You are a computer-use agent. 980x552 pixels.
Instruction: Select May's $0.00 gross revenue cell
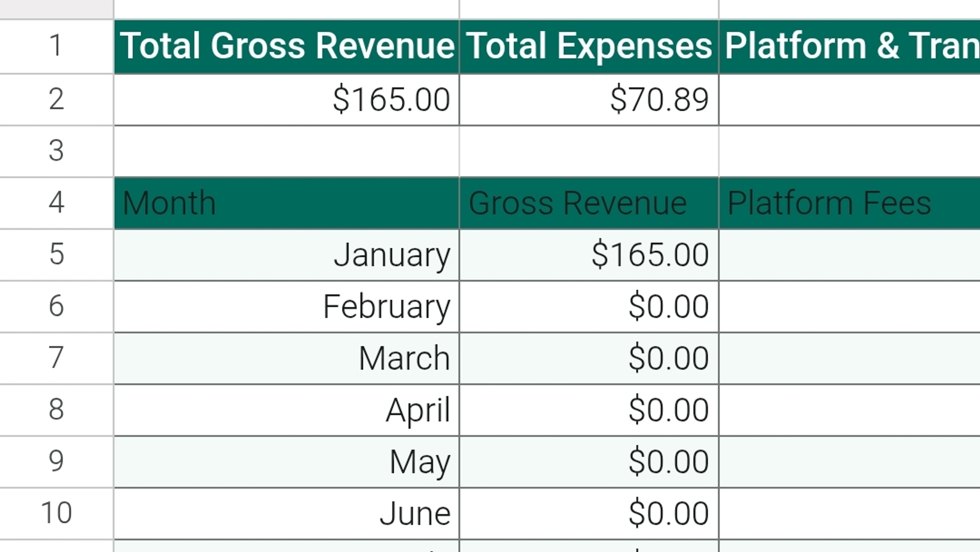click(589, 462)
